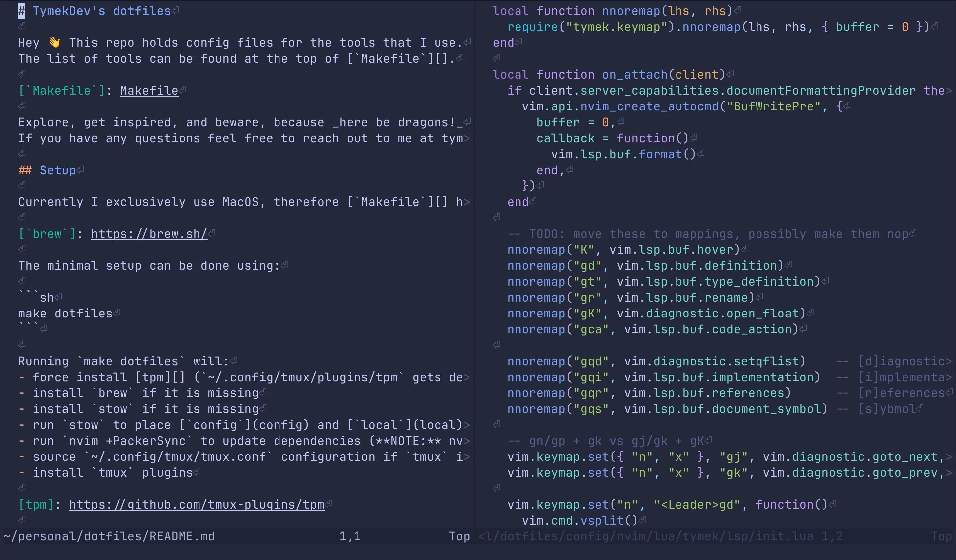Image resolution: width=956 pixels, height=560 pixels.
Task: Click the "-- gn/gp + gk vs gj/gk + gK" comment
Action: [x=605, y=441]
